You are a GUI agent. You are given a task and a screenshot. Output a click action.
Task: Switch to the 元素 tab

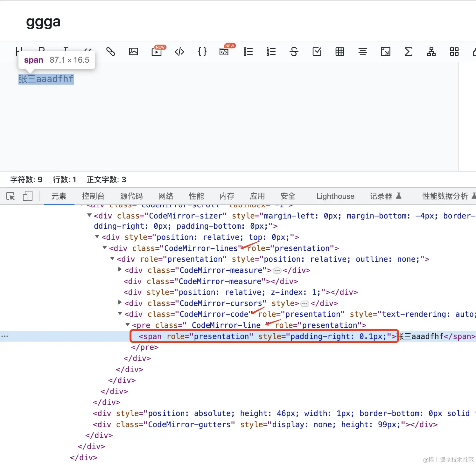pos(59,196)
